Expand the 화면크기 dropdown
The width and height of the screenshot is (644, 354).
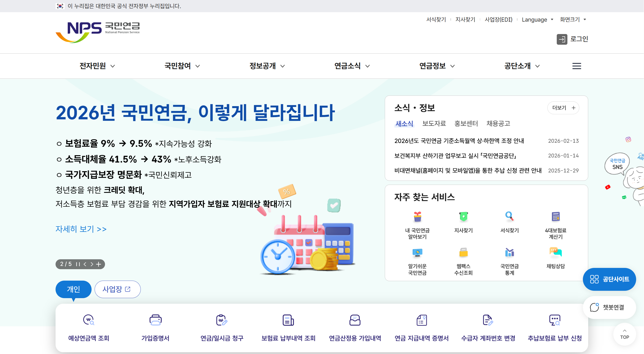573,20
